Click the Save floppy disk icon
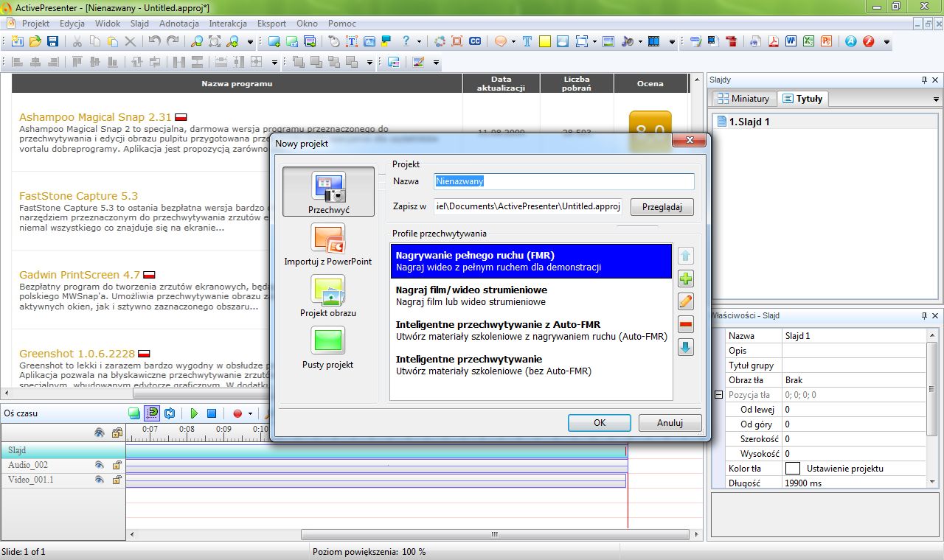The image size is (944, 560). pos(52,41)
